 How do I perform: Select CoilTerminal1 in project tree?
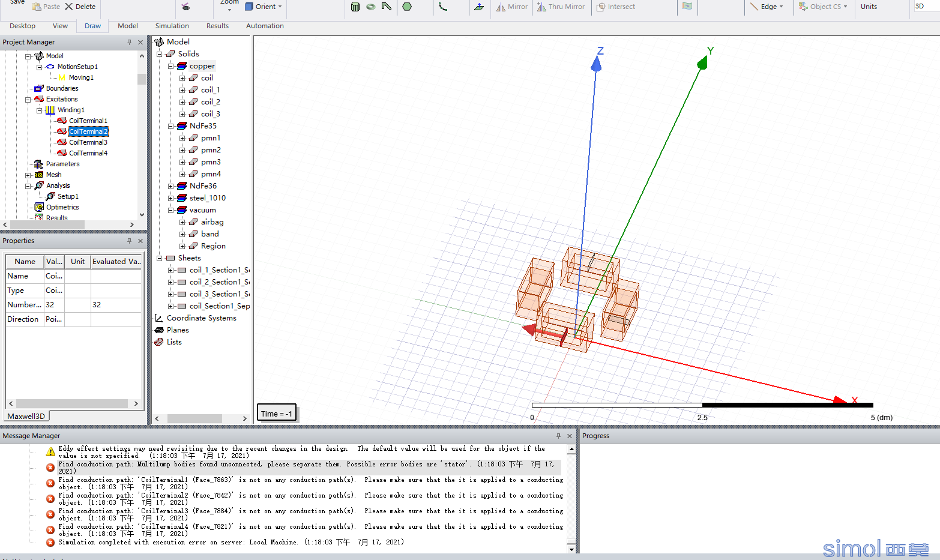point(88,121)
